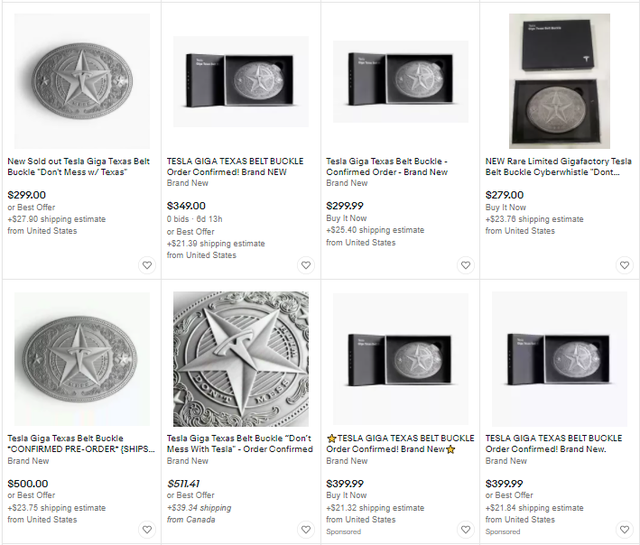Add the $299.00 "New Sold out" listing to watchlist

147,265
